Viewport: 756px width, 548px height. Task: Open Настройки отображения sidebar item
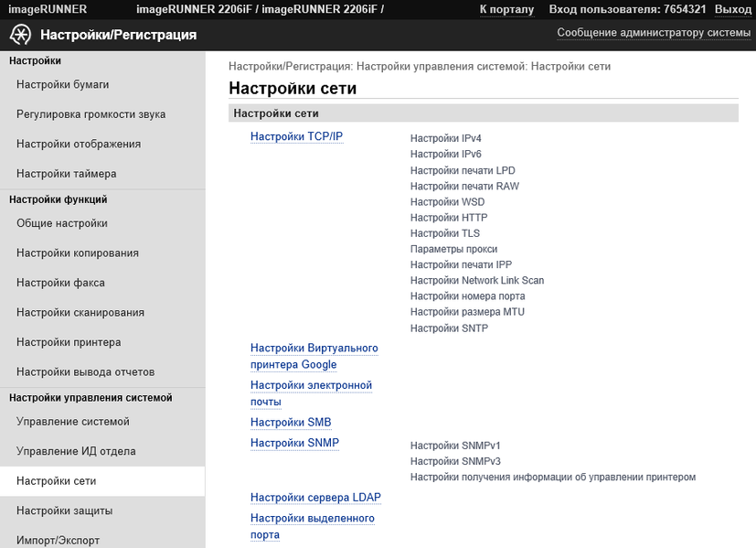(79, 144)
